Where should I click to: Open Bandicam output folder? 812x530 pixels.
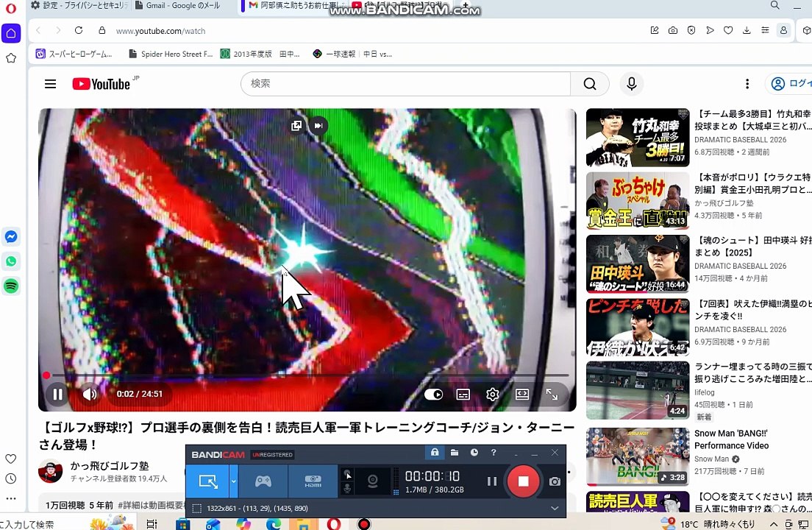tap(454, 452)
